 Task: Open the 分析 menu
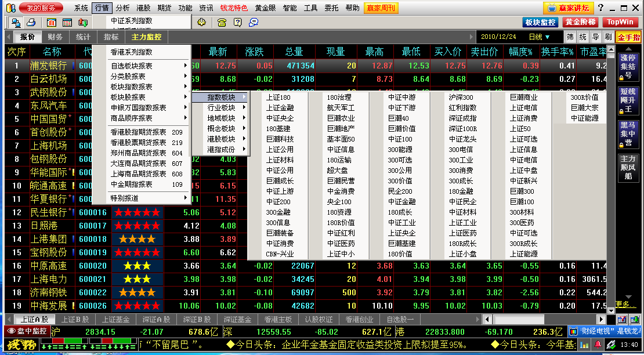(x=122, y=8)
